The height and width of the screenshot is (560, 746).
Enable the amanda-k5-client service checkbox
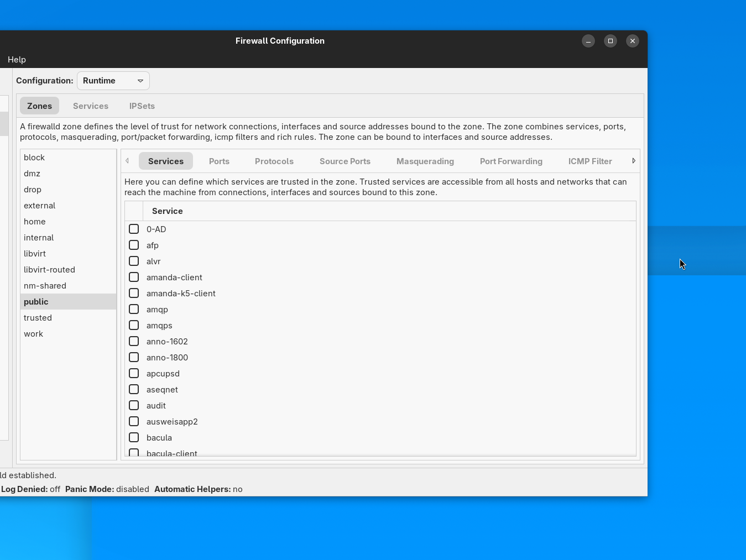click(134, 293)
